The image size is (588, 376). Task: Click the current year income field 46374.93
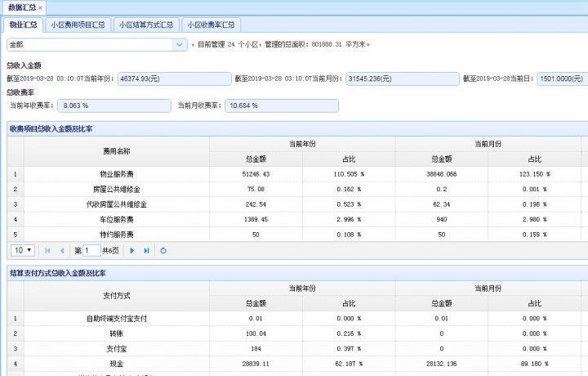[174, 78]
